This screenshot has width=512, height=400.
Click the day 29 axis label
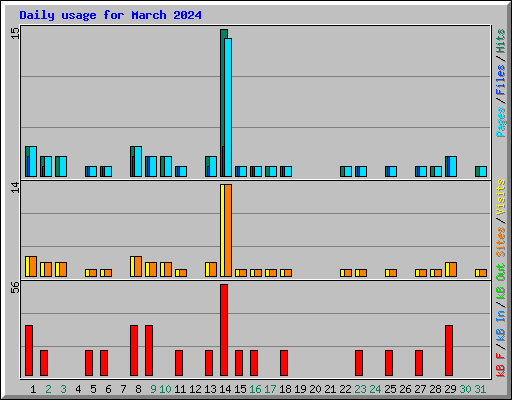pos(450,389)
